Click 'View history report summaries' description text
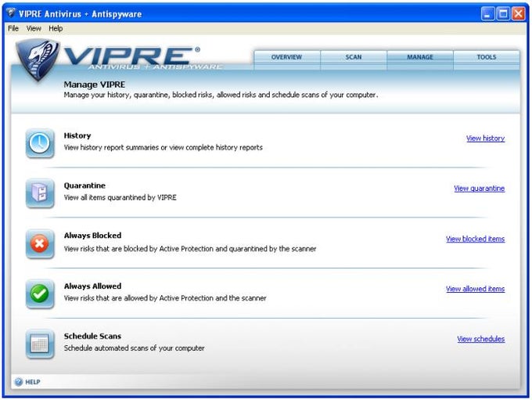 pyautogui.click(x=164, y=148)
